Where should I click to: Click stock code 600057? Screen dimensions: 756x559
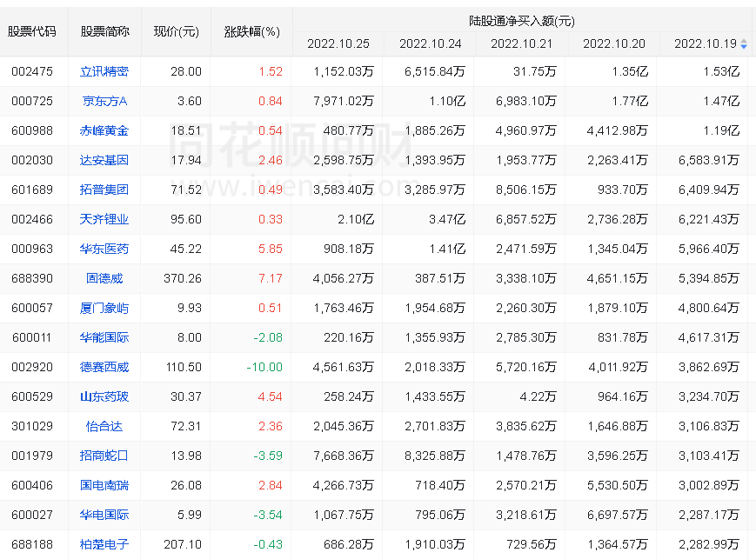click(32, 308)
